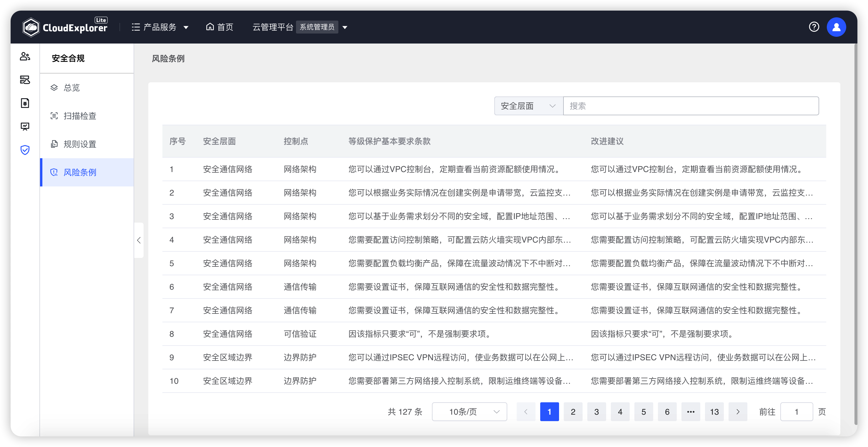Open the monitoring dashboard icon in the sidebar

[25, 127]
